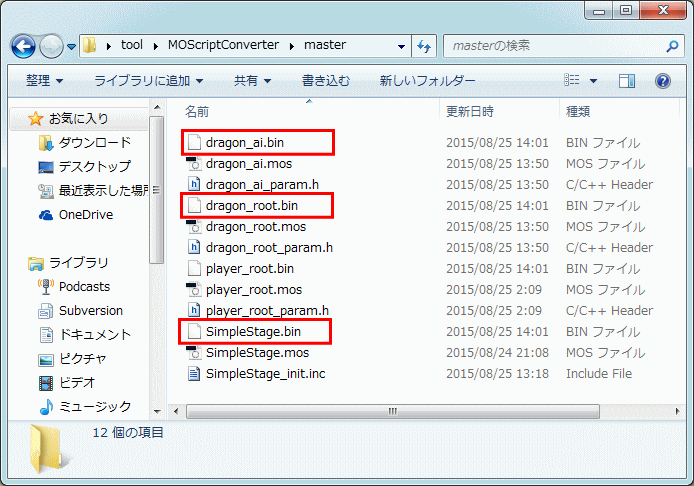This screenshot has width=694, height=486.
Task: Change view with the view icon
Action: [x=572, y=80]
